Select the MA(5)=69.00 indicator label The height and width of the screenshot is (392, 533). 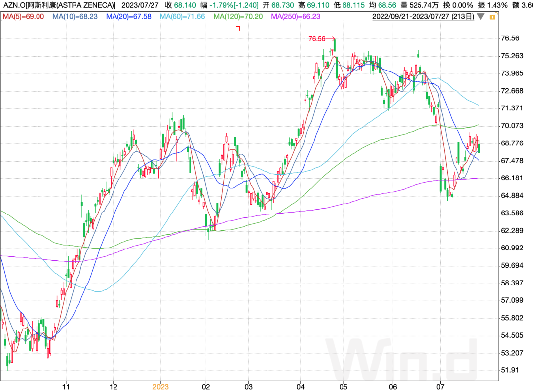click(x=24, y=17)
